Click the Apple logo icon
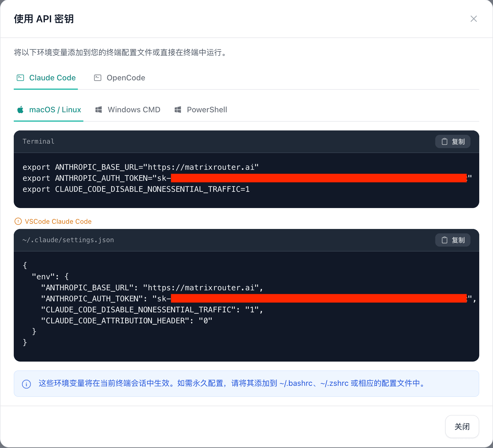This screenshot has height=448, width=493. pyautogui.click(x=20, y=110)
